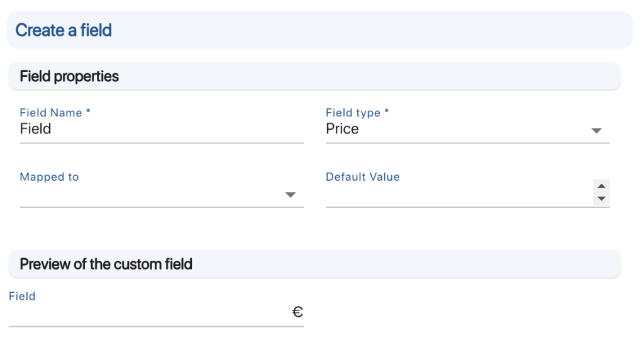
Task: Click the 'Create a field' page heading
Action: (64, 30)
